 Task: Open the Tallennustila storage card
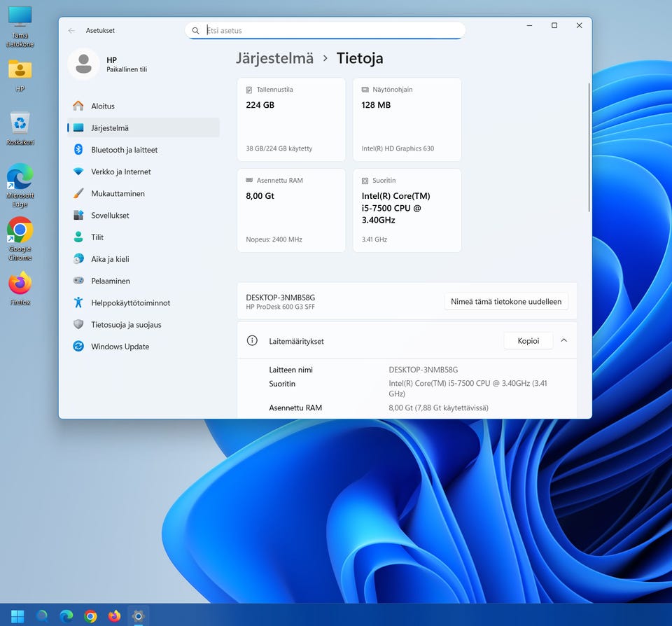click(x=291, y=120)
